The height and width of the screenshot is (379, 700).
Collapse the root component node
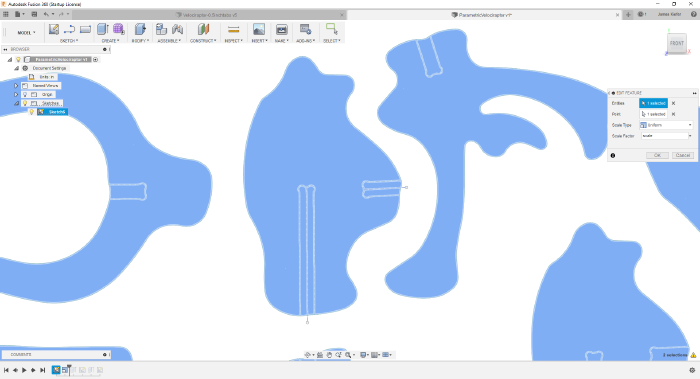point(9,59)
